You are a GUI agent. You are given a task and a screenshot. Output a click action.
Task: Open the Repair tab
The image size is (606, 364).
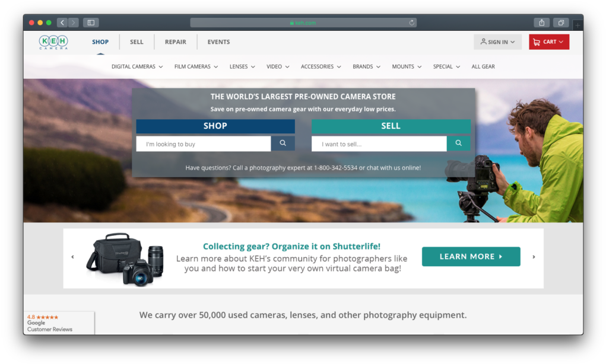[176, 41]
